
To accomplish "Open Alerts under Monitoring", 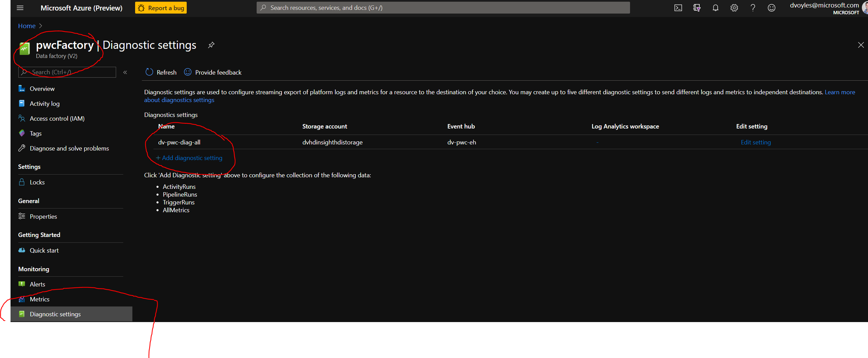I will [37, 284].
